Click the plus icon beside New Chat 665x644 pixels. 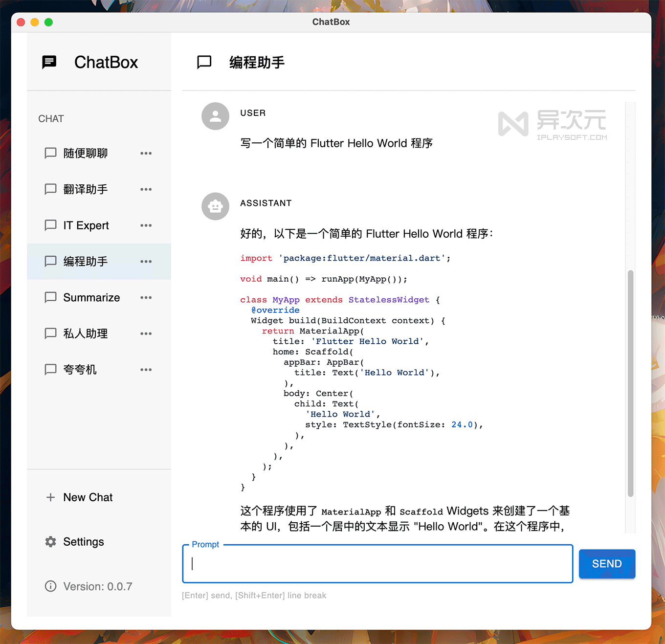[50, 497]
